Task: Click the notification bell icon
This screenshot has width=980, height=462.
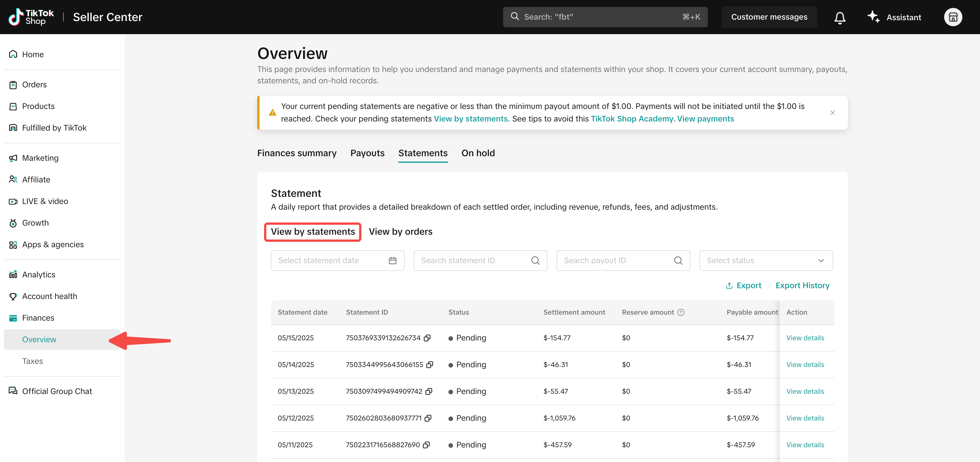Action: [840, 17]
